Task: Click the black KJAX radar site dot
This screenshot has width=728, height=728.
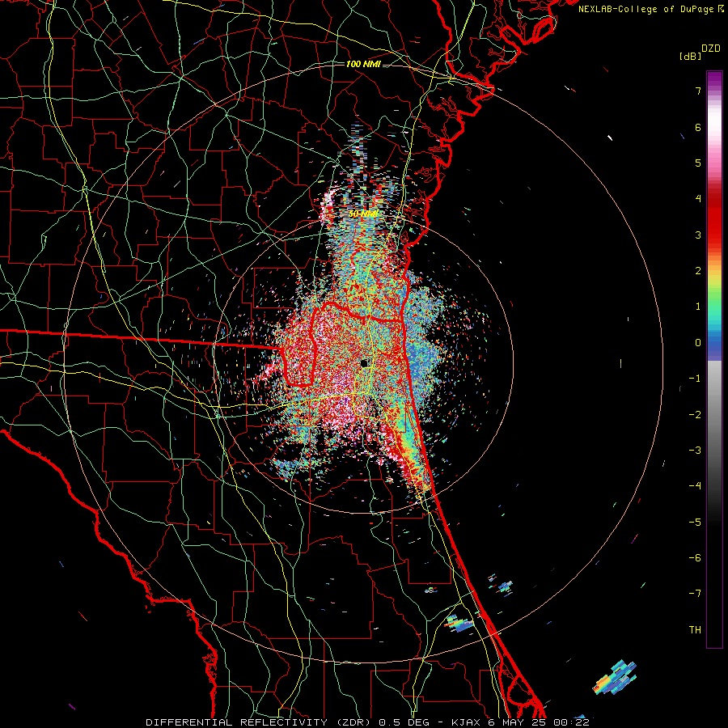Action: [x=364, y=363]
